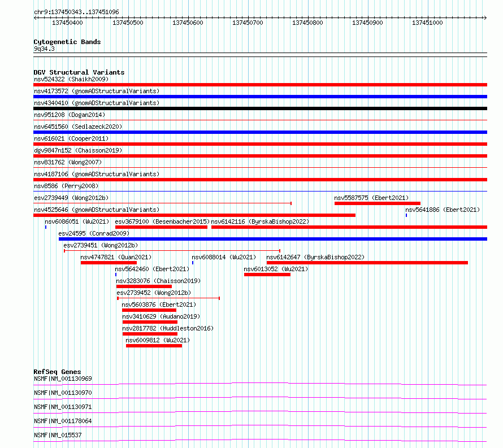Open variant nsv616021 (Cooper2011)
The width and height of the screenshot is (503, 448).
71,138
